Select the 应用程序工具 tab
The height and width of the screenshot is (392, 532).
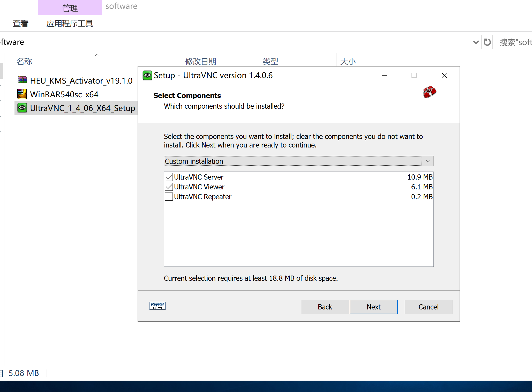click(x=70, y=24)
